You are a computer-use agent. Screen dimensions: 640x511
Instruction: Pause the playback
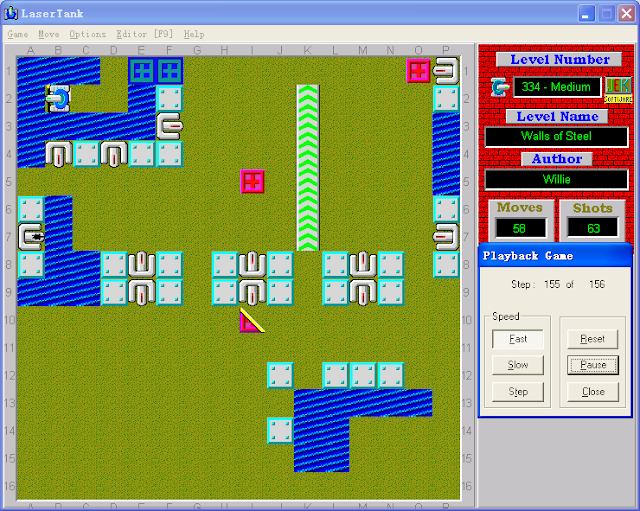593,365
